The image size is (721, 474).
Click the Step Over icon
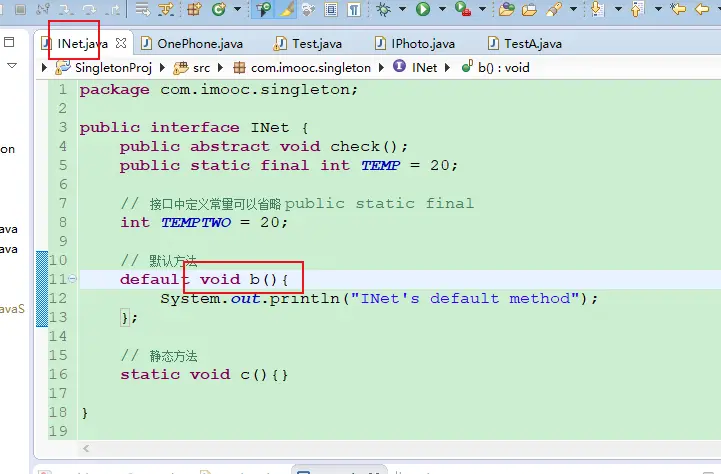point(89,9)
